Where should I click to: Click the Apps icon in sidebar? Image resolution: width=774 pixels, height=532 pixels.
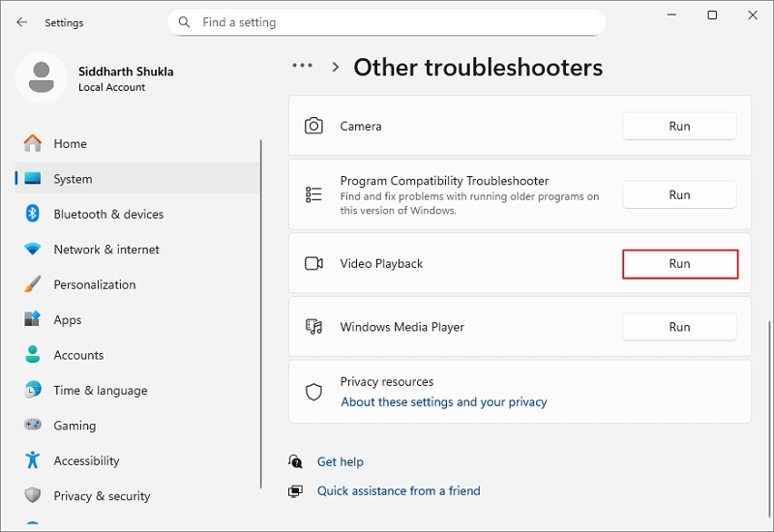[33, 319]
